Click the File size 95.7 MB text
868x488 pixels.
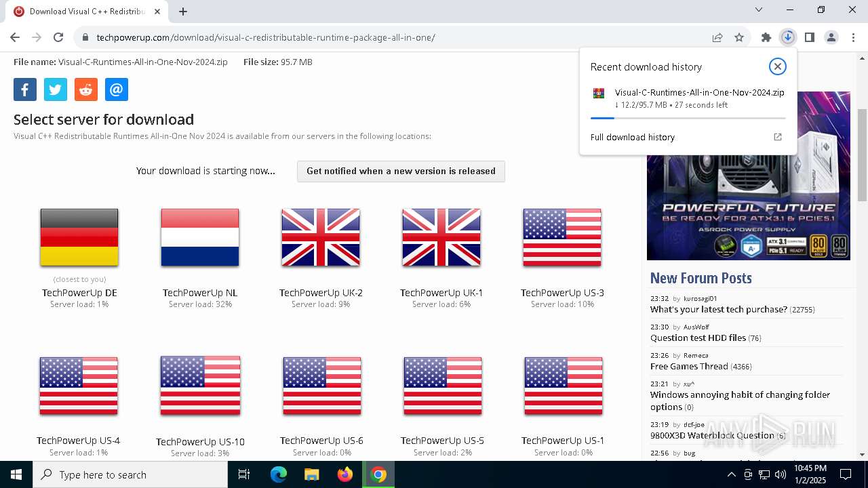(278, 62)
